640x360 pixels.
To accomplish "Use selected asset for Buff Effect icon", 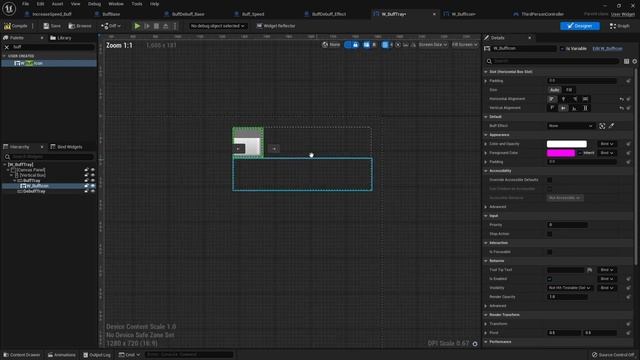I will coord(602,126).
